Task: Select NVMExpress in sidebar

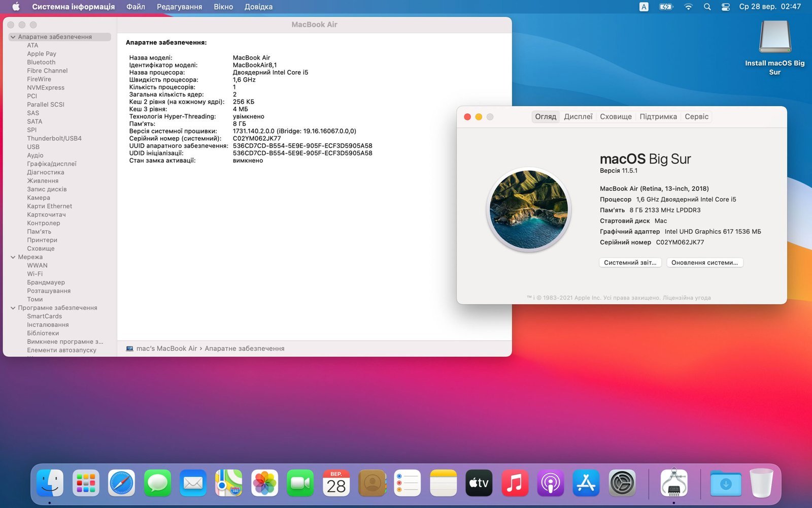Action: [x=46, y=88]
